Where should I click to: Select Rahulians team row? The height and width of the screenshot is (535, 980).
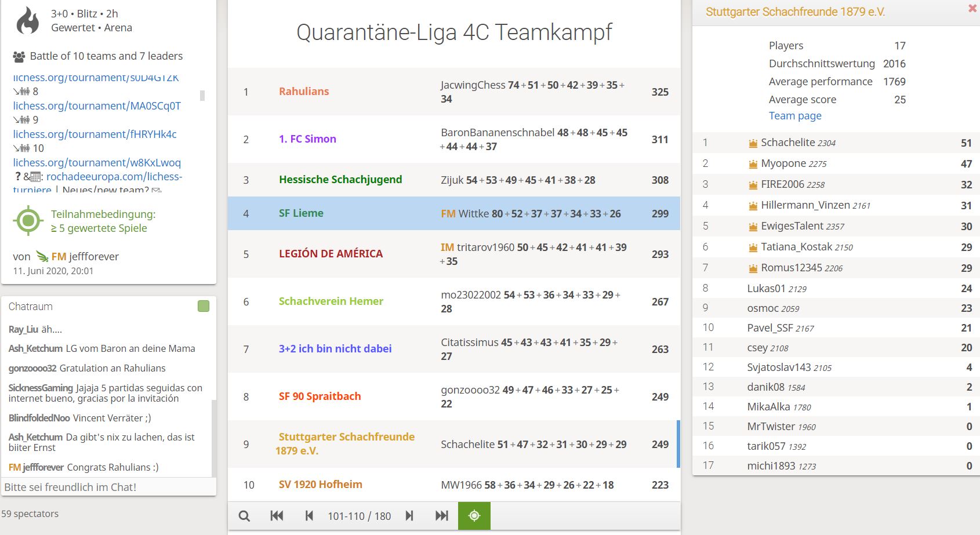(x=454, y=92)
